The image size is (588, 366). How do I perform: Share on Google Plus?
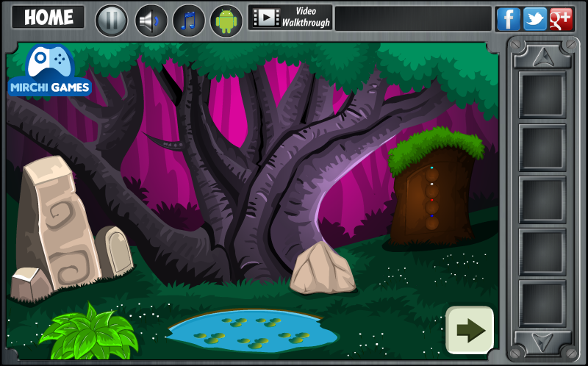click(561, 19)
